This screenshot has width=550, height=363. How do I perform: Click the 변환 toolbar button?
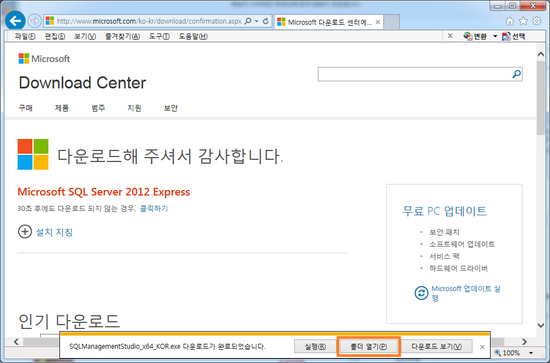pos(475,36)
